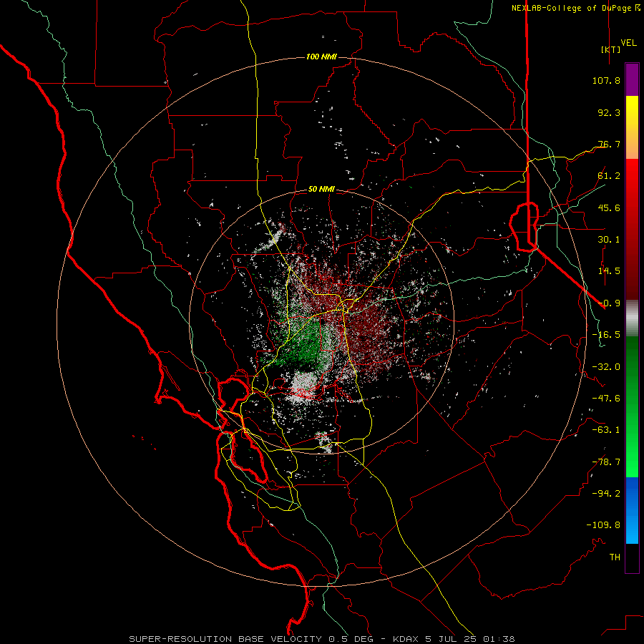Pick the blue segment of velocity scale
Screen dimensions: 644x644
point(632,510)
